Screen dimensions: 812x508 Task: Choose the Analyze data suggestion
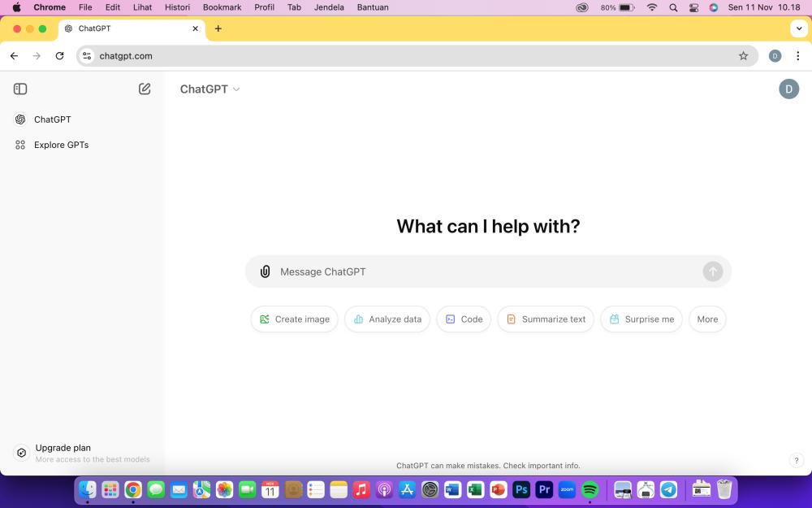[x=387, y=319]
